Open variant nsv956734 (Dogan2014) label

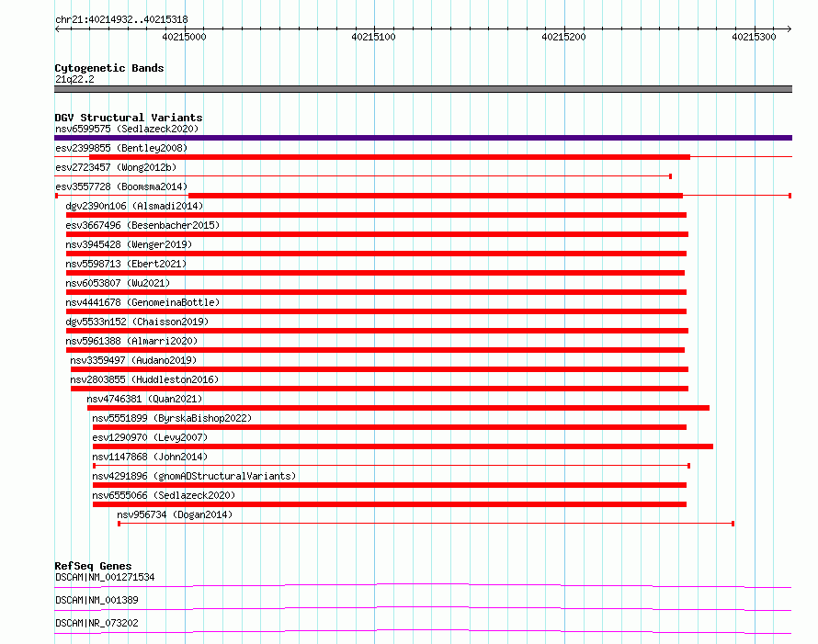pyautogui.click(x=175, y=514)
